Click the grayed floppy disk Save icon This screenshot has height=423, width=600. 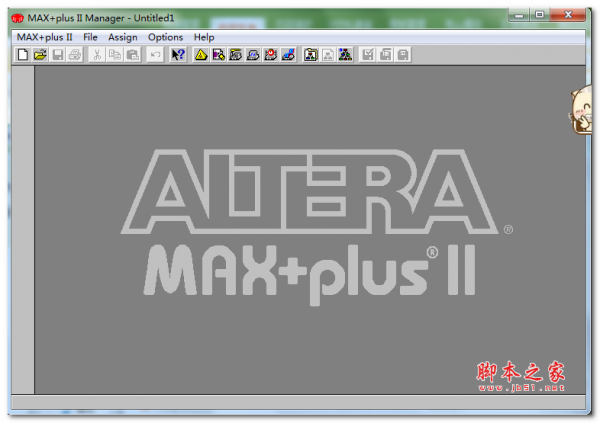pos(58,55)
